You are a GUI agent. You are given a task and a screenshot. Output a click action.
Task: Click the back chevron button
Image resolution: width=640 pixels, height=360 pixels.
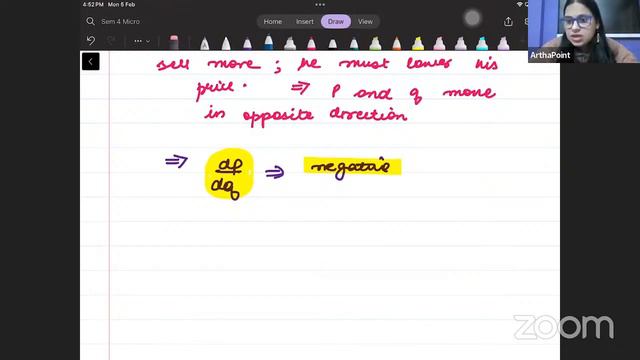click(91, 62)
